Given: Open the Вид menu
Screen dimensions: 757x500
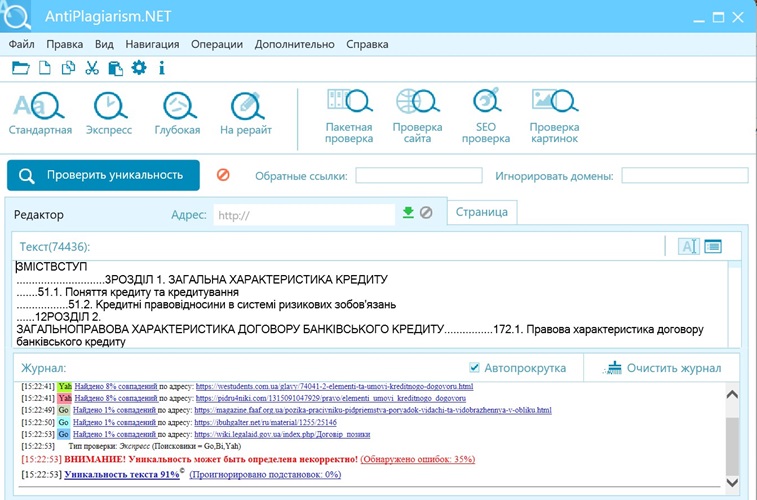Looking at the screenshot, I should point(104,44).
